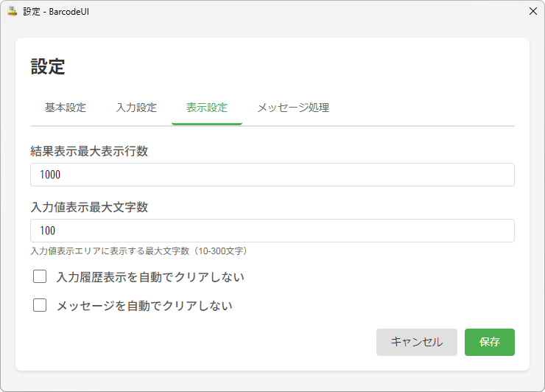Viewport: 545px width, 392px height.
Task: Click the large 設定 heading
Action: pyautogui.click(x=48, y=66)
